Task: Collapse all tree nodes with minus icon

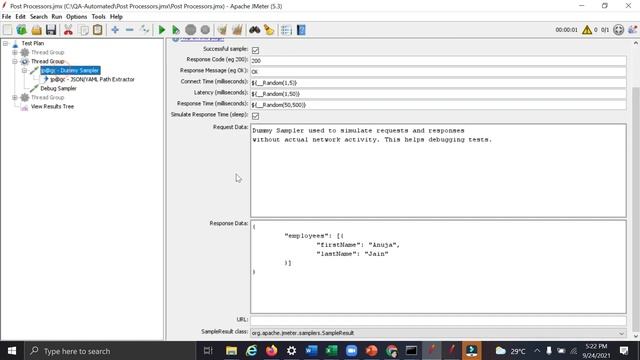Action: 129,30
